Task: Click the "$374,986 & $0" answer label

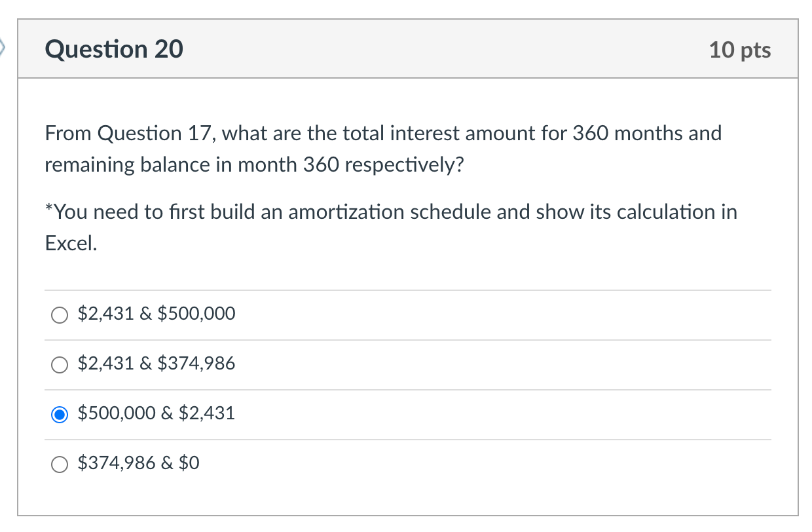Action: coord(139,463)
